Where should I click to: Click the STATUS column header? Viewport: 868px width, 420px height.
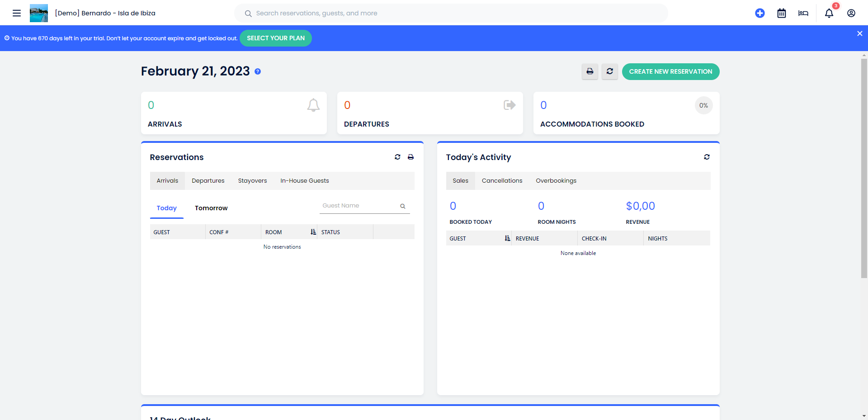(x=345, y=232)
